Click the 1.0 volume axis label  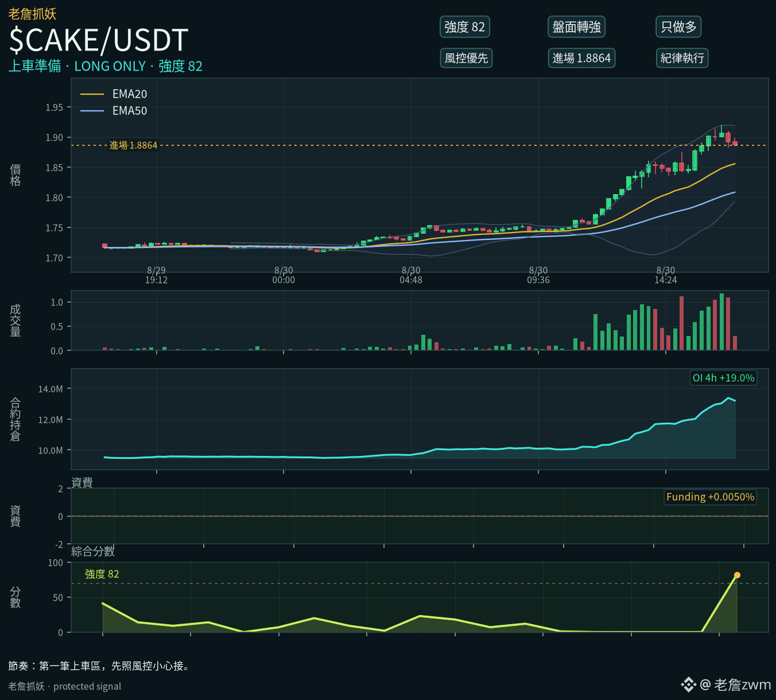tap(57, 302)
